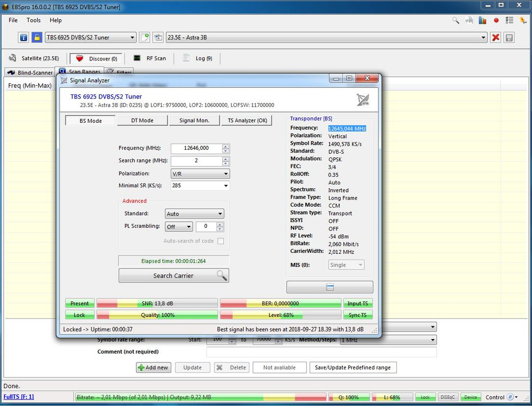Select the highlighted 12645,044 MHz frequency value
The height and width of the screenshot is (406, 532).
347,128
